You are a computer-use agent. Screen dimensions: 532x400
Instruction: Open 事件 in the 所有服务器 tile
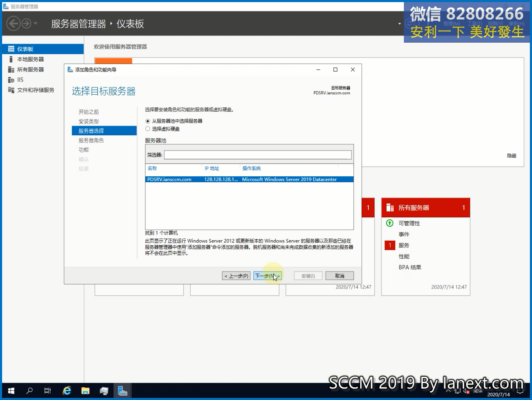[404, 234]
